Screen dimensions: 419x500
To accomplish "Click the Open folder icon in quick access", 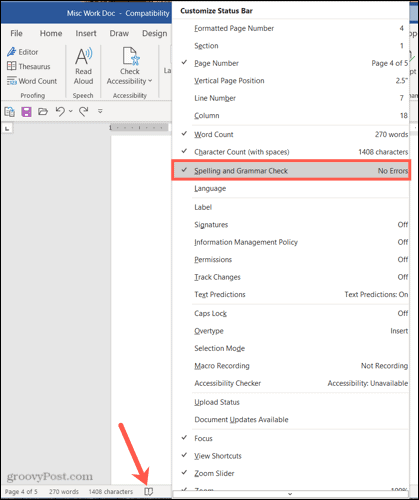I will pyautogui.click(x=43, y=111).
